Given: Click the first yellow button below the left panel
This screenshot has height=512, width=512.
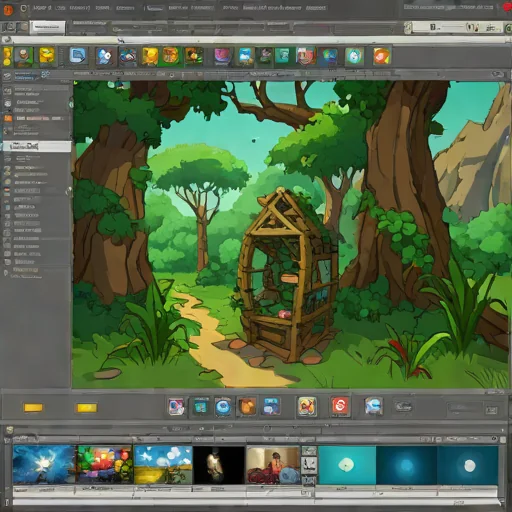Looking at the screenshot, I should [33, 407].
